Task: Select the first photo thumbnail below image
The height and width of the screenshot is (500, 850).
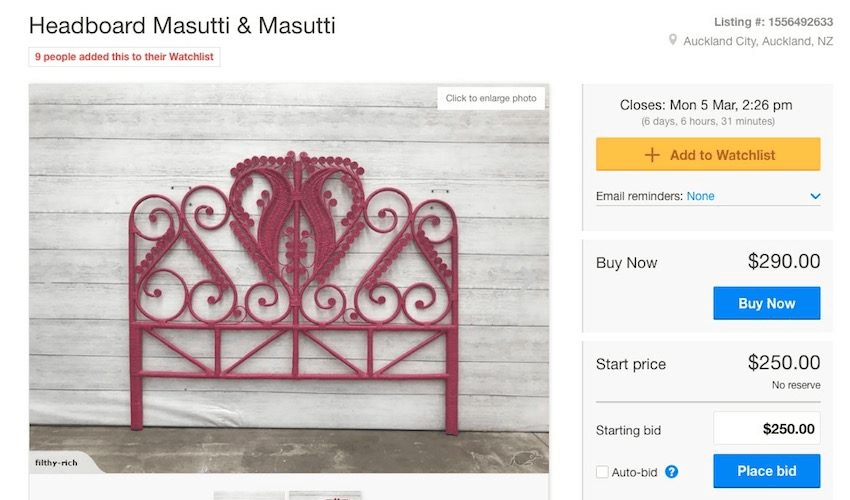Action: (249, 495)
